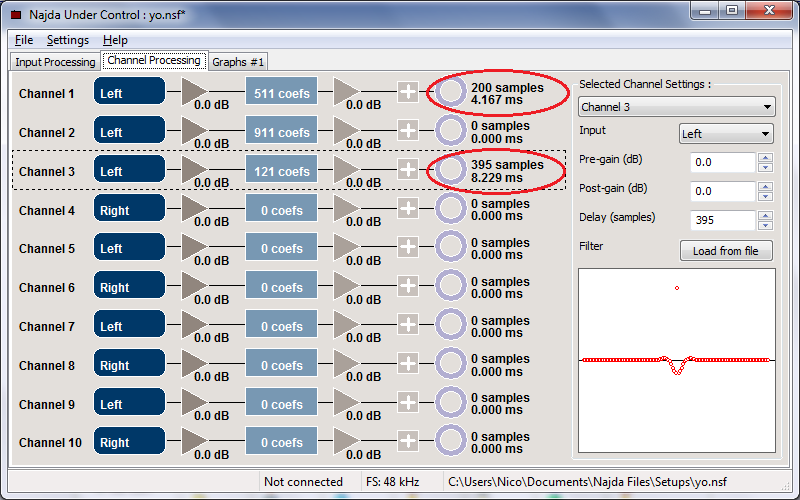Click the Channel 3 121 coefs filter block
Screen dimensions: 800x500
[281, 169]
